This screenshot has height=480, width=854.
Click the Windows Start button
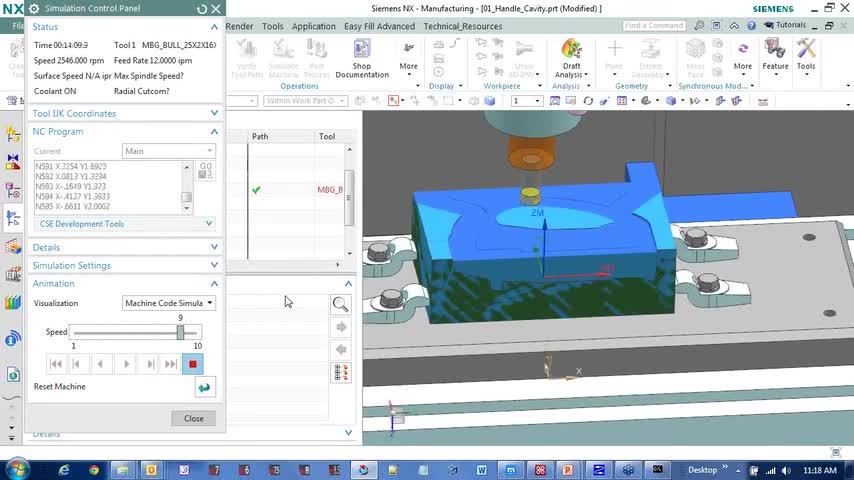pyautogui.click(x=16, y=469)
